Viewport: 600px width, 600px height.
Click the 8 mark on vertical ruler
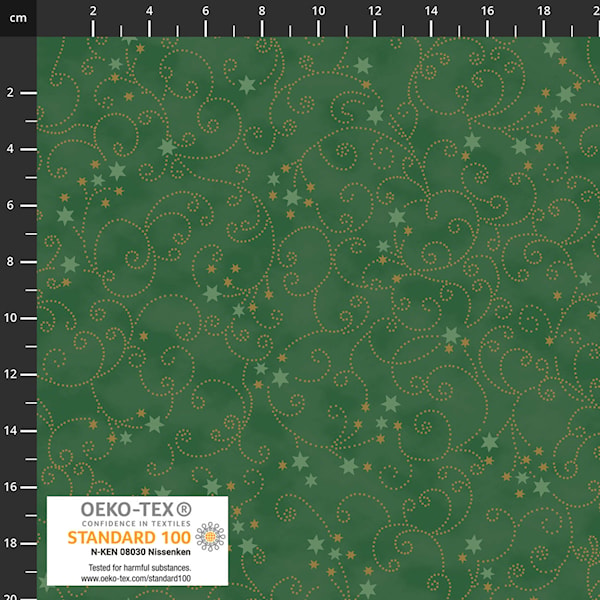[10, 261]
